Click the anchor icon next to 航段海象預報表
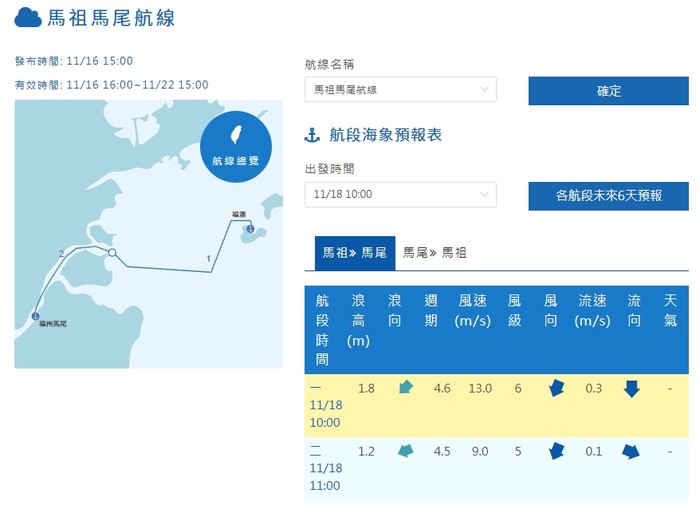This screenshot has height=513, width=700. [311, 135]
